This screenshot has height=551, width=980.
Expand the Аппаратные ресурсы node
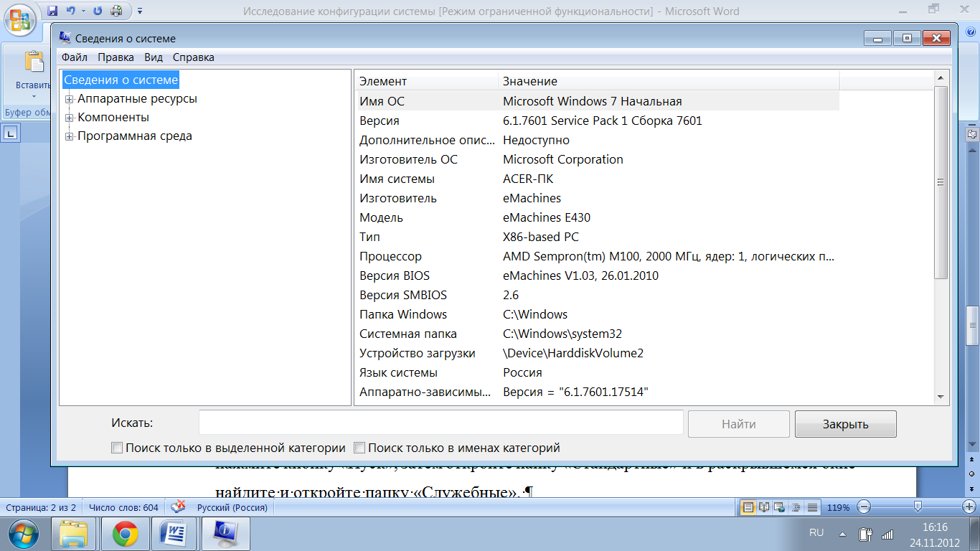[x=70, y=99]
